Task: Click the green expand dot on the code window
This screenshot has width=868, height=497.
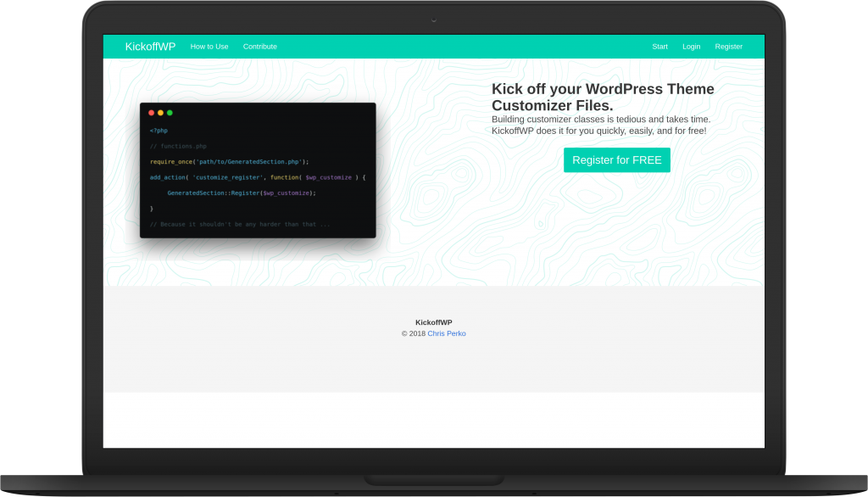Action: coord(170,112)
